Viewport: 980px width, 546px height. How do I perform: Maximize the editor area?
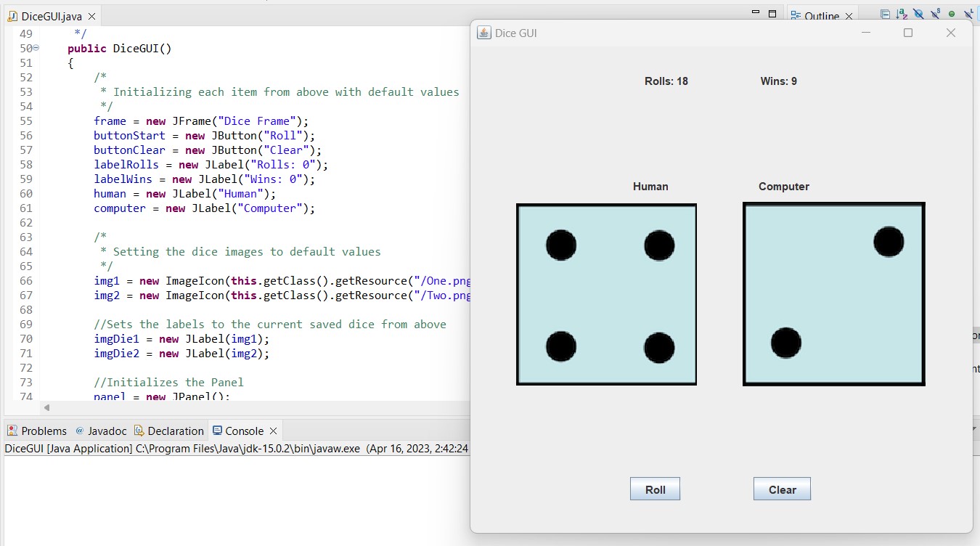coord(772,13)
